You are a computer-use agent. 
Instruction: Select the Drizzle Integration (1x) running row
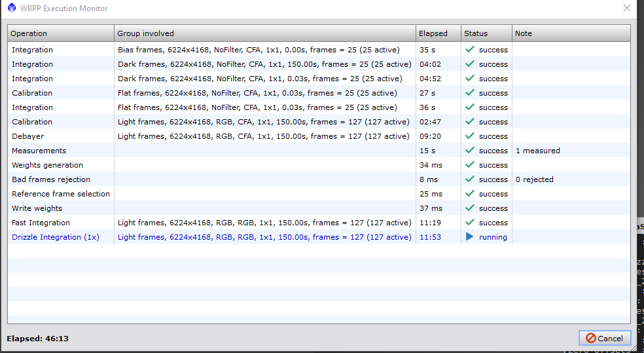click(x=319, y=236)
